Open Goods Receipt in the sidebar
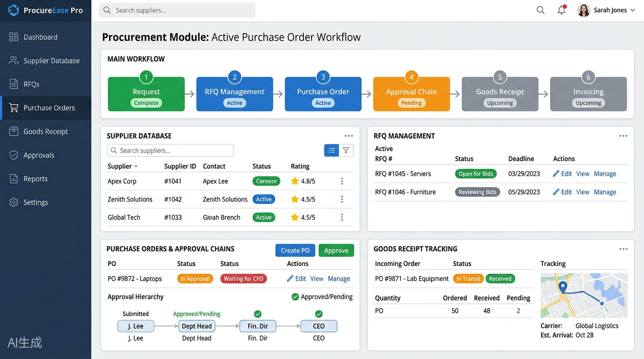Image resolution: width=644 pixels, height=359 pixels. 45,131
